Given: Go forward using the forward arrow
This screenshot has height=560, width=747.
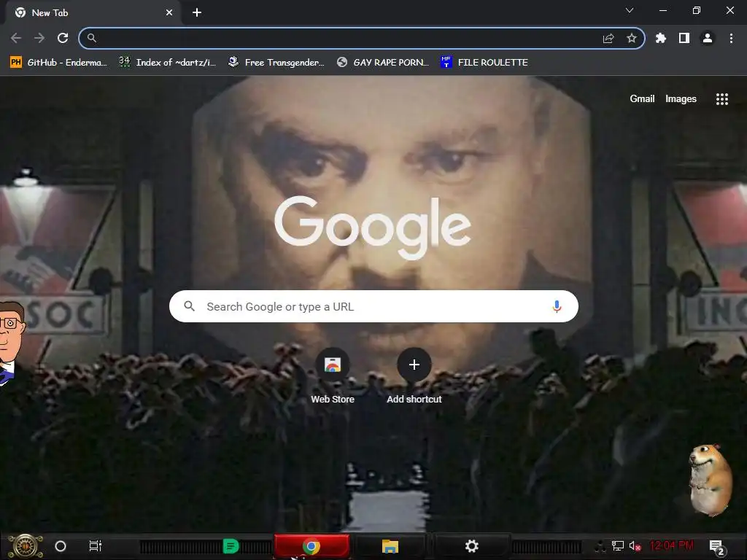Looking at the screenshot, I should point(39,38).
